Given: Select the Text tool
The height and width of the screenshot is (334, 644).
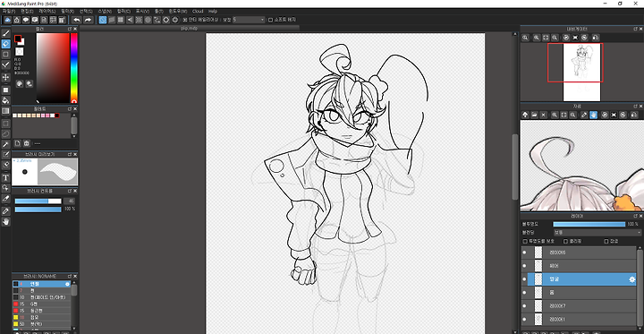Looking at the screenshot, I should click(5, 177).
